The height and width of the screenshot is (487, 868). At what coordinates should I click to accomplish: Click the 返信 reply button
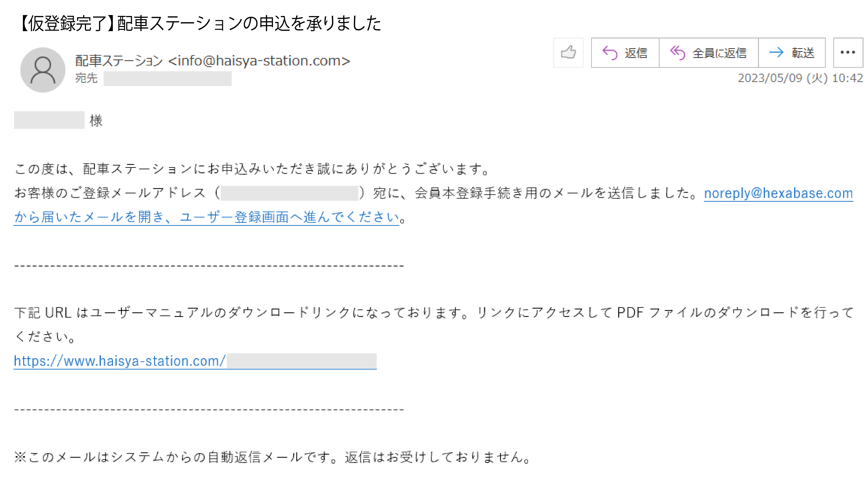(x=625, y=53)
